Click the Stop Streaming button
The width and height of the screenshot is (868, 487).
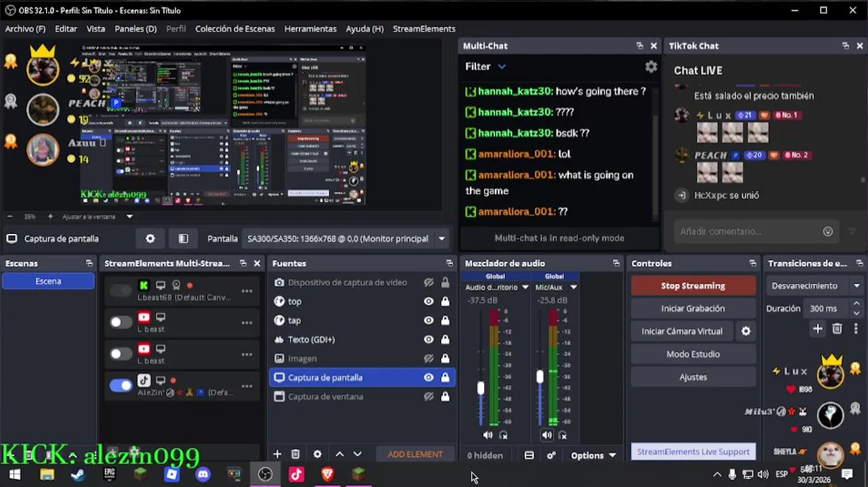click(x=693, y=286)
